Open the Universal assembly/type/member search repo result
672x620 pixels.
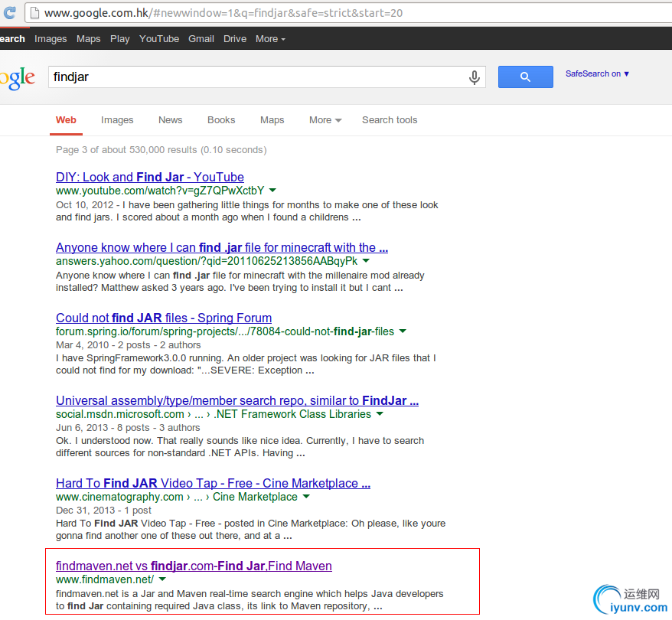(x=237, y=400)
